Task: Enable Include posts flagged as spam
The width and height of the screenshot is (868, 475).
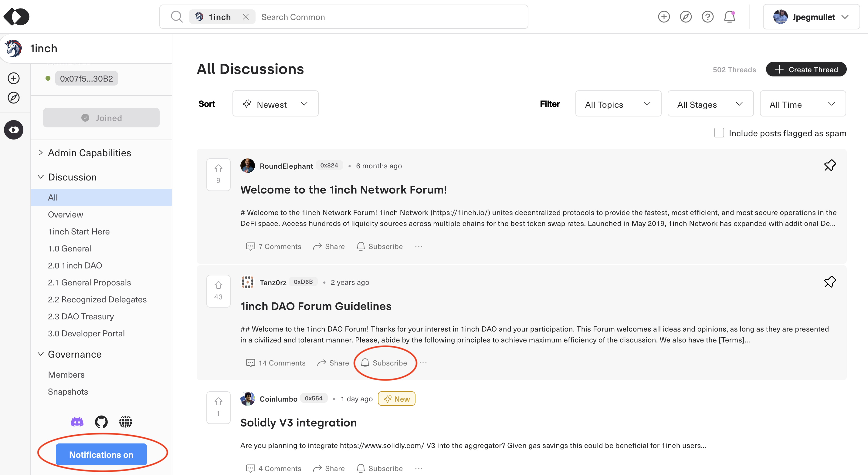Action: pos(719,133)
